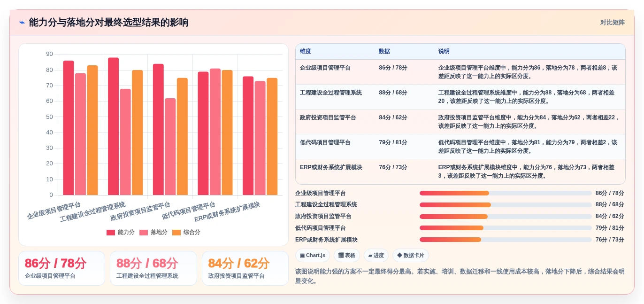Click the 对比矩阵 label in header
The width and height of the screenshot is (644, 304).
point(612,23)
